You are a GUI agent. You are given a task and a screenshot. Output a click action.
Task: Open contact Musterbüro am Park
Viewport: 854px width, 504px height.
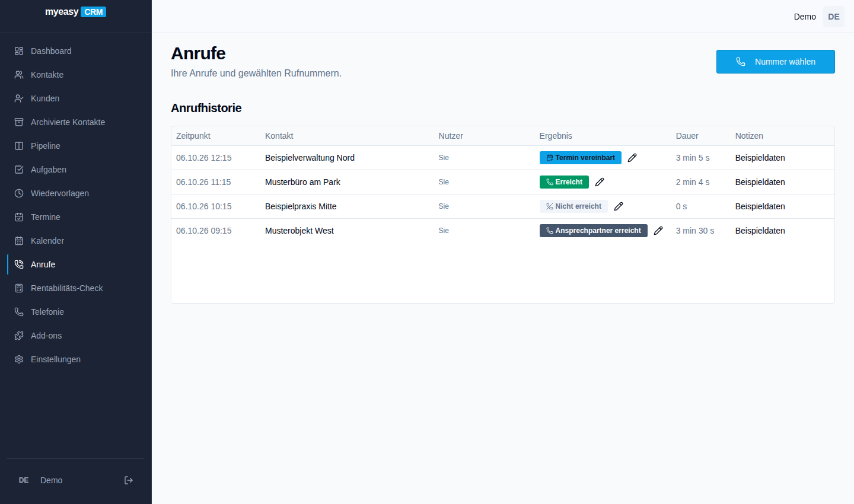[302, 182]
